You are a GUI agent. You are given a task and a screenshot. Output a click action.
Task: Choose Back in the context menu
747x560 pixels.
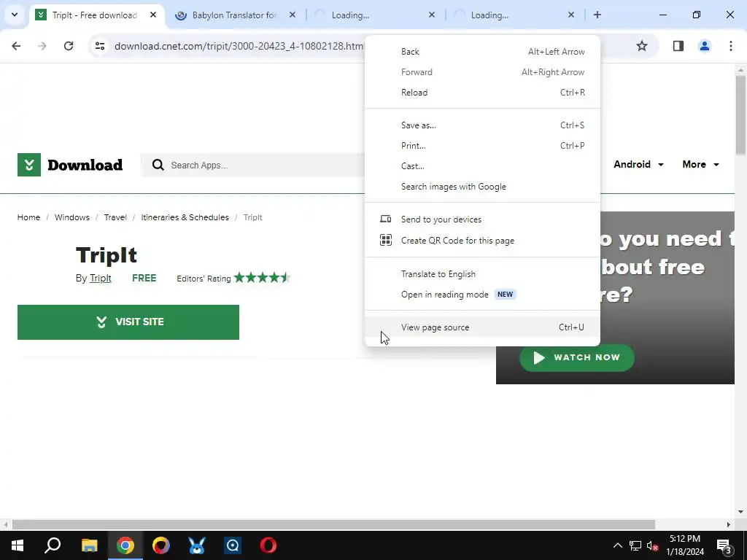482,52
